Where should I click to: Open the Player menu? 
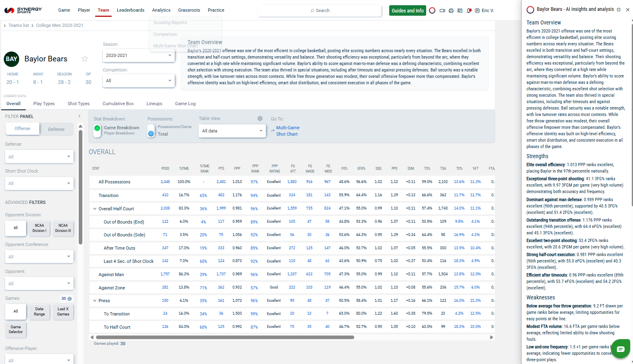84,10
